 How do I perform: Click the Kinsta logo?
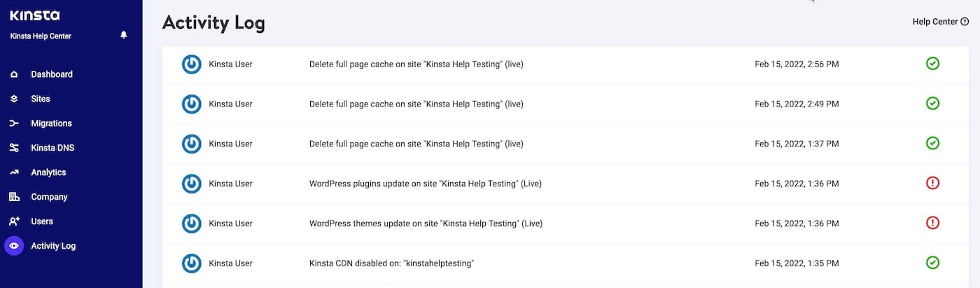[x=35, y=15]
